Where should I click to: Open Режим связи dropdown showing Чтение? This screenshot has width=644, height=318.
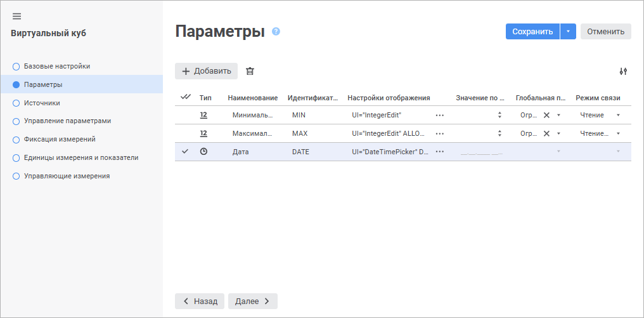pos(618,115)
